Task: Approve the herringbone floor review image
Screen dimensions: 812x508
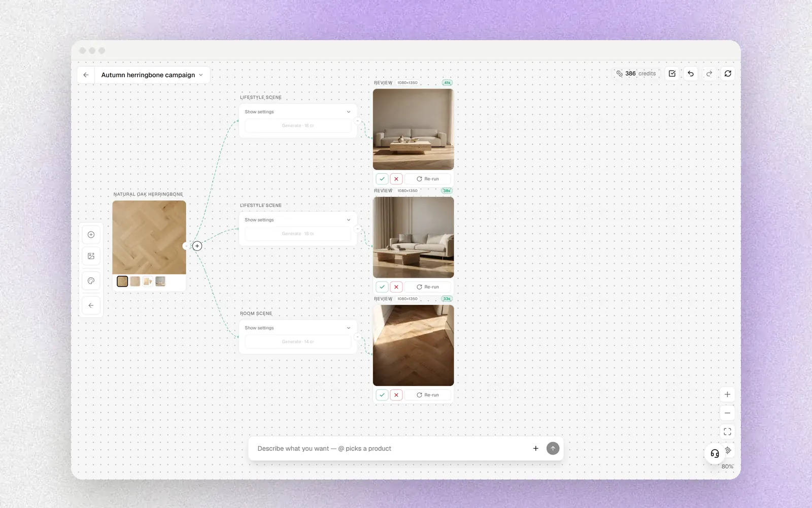Action: coord(382,395)
